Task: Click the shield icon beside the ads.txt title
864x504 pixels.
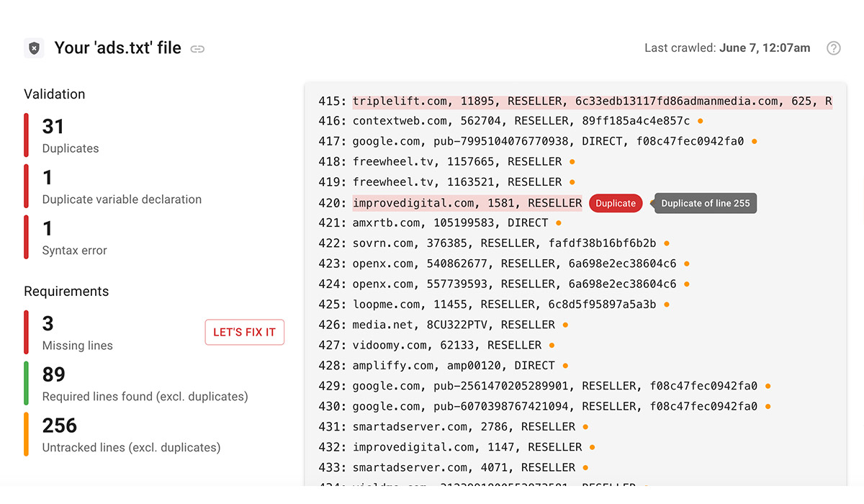Action: [34, 48]
